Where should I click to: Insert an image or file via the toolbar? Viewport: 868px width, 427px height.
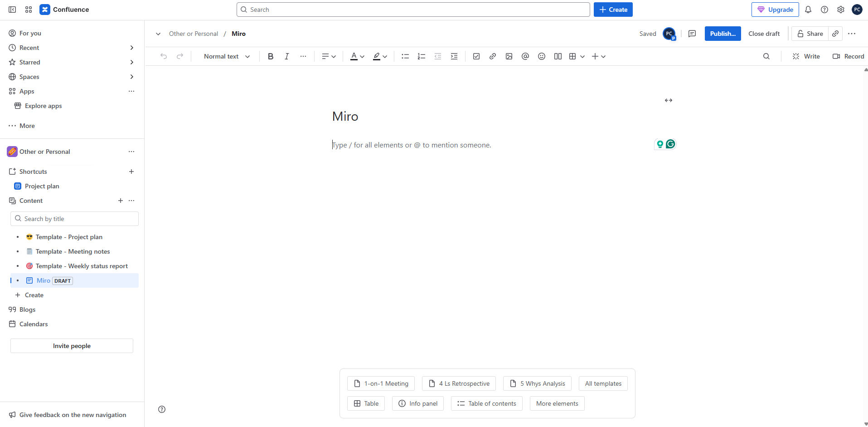click(509, 56)
